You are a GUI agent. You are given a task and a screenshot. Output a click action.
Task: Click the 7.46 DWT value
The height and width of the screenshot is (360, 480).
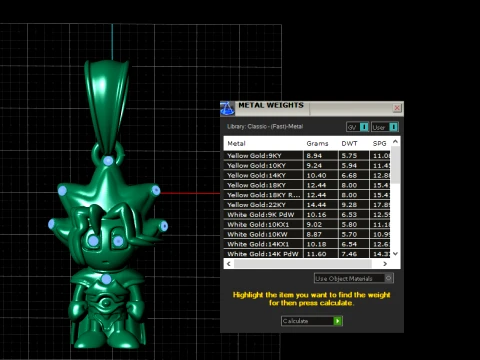pyautogui.click(x=349, y=254)
